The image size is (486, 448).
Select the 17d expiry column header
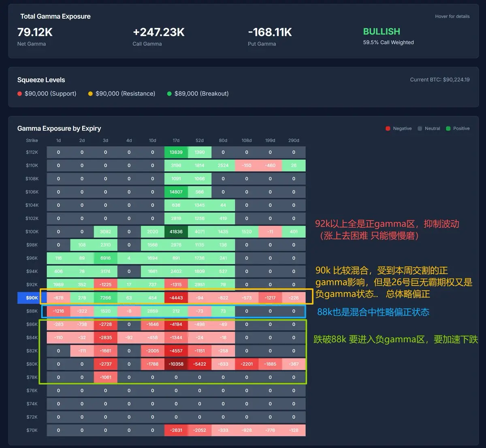176,141
